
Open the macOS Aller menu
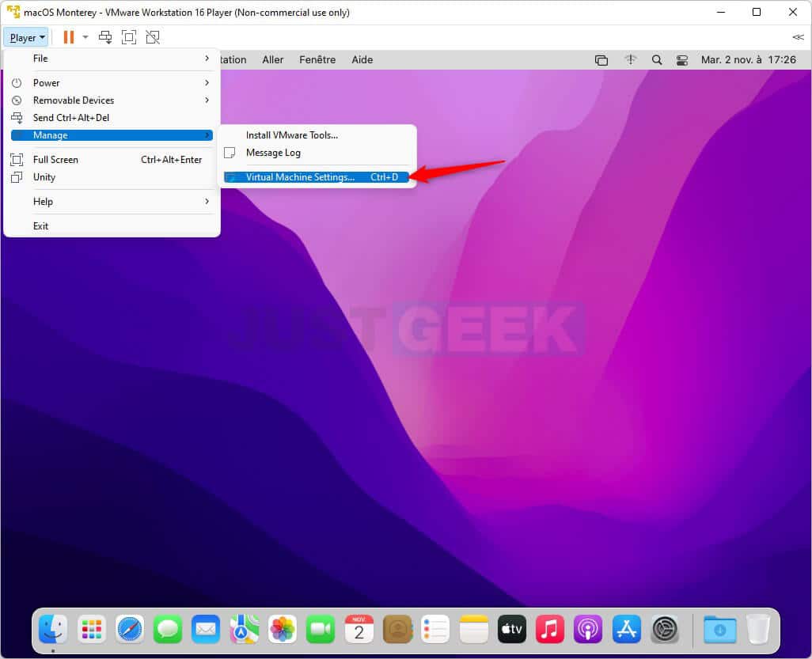tap(272, 59)
